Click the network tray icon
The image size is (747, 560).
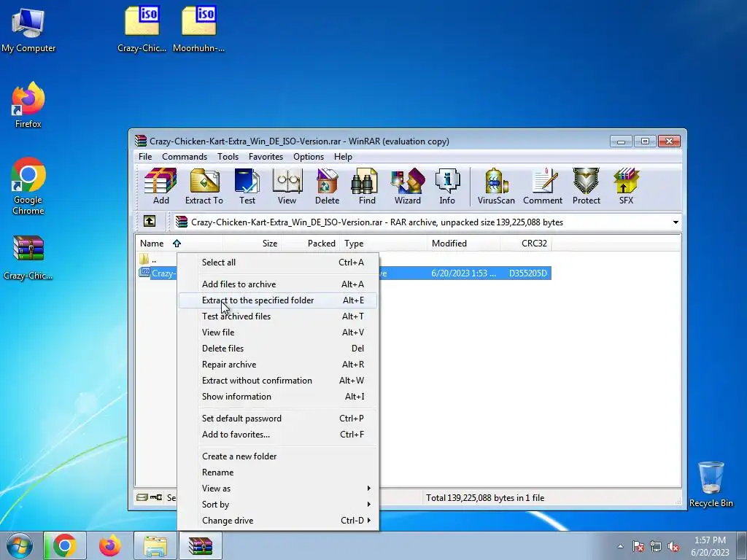pos(656,547)
